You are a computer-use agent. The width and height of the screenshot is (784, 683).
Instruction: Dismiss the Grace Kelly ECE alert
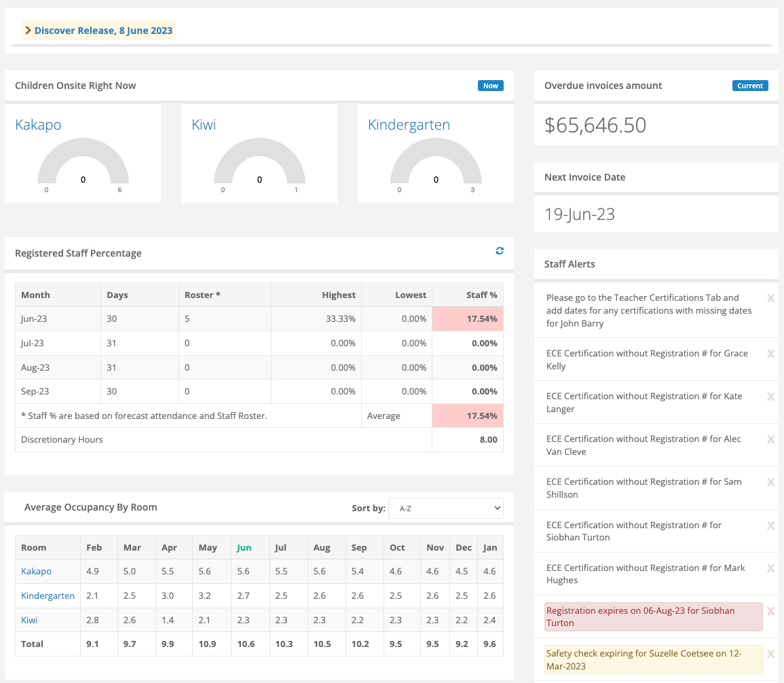pyautogui.click(x=770, y=354)
